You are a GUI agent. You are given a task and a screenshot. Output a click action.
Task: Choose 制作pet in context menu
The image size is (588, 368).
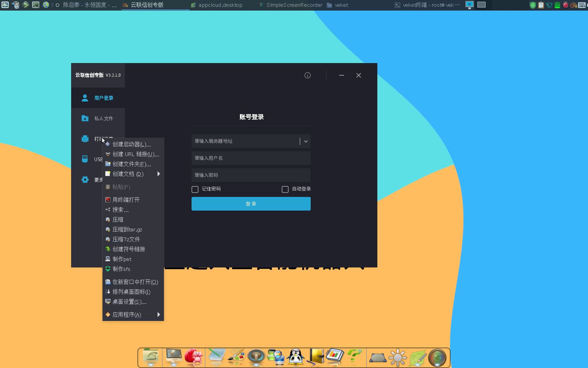pos(133,259)
